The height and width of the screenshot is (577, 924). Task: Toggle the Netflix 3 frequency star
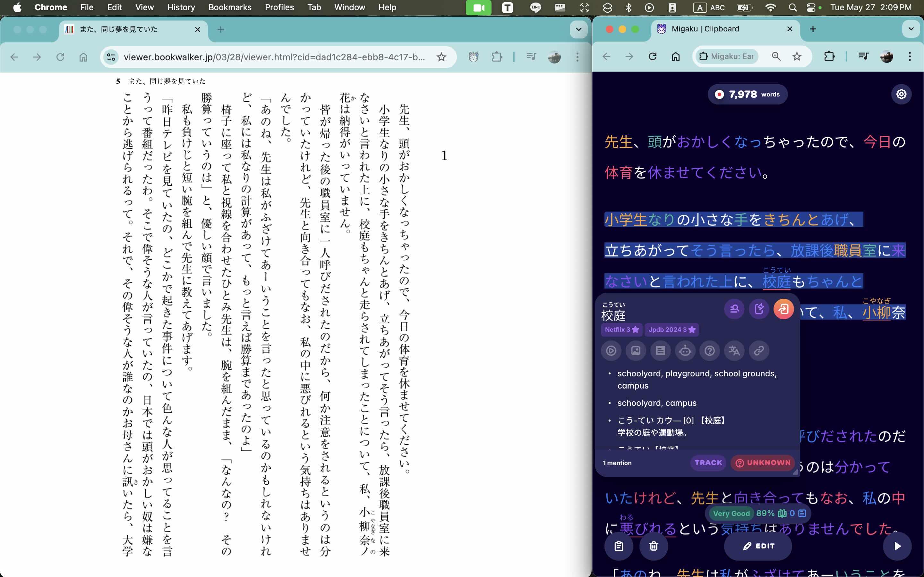[620, 329]
